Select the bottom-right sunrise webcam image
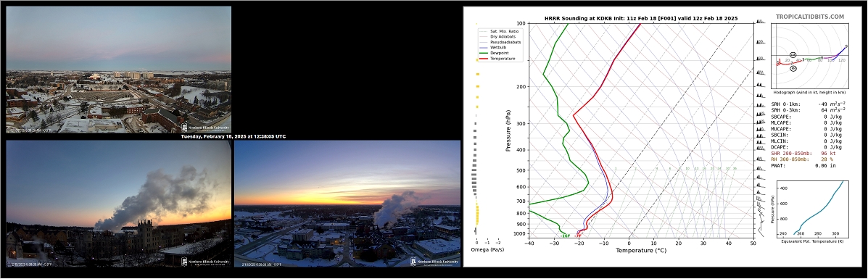Image resolution: width=868 pixels, height=279 pixels. coord(347,203)
